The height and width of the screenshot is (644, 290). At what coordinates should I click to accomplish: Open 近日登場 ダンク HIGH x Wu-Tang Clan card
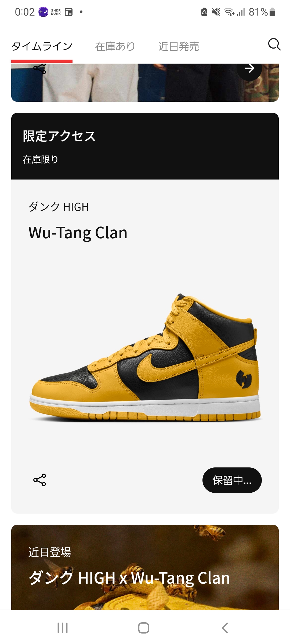(x=145, y=567)
